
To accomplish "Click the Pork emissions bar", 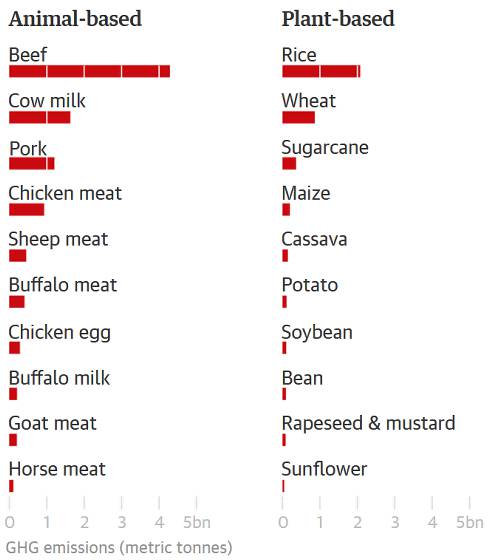I will tap(32, 164).
